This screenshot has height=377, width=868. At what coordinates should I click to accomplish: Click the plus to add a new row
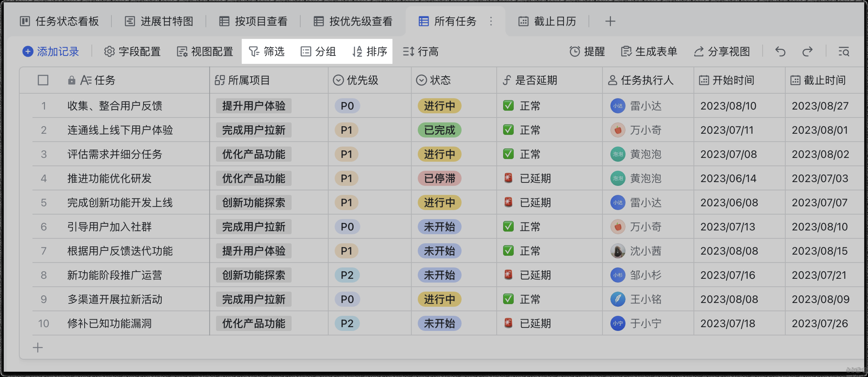coord(38,348)
